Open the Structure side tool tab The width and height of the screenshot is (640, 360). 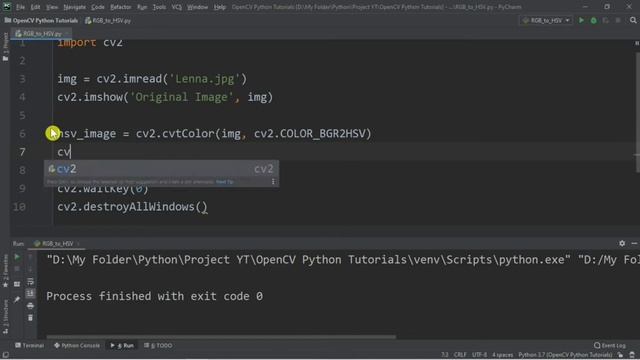(x=5, y=316)
